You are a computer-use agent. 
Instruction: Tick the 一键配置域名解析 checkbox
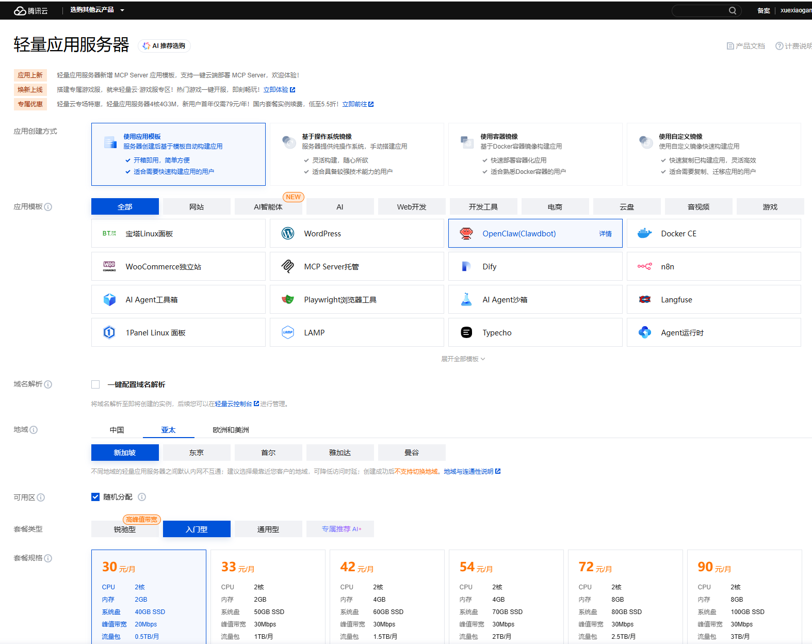point(95,384)
